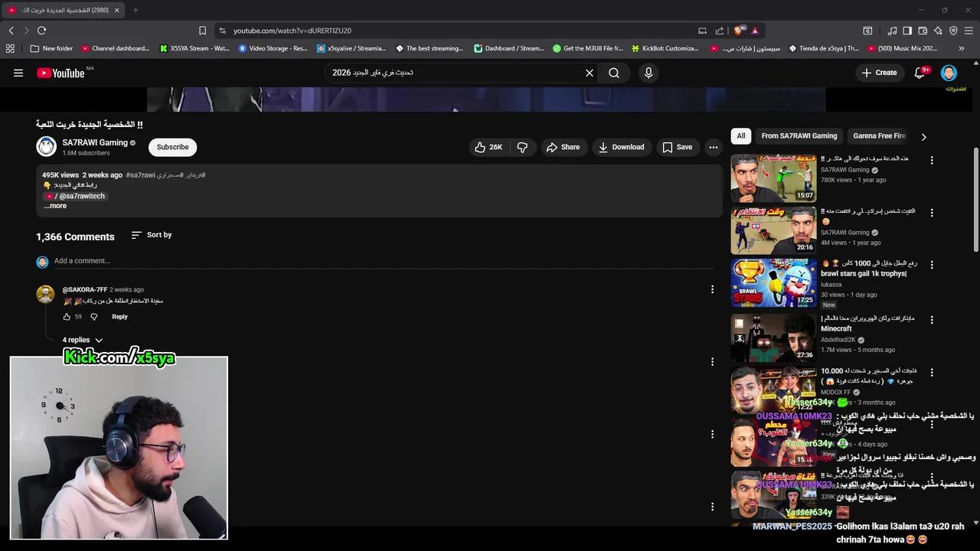Click the magnifier search button
This screenshot has height=551, width=980.
(x=614, y=73)
